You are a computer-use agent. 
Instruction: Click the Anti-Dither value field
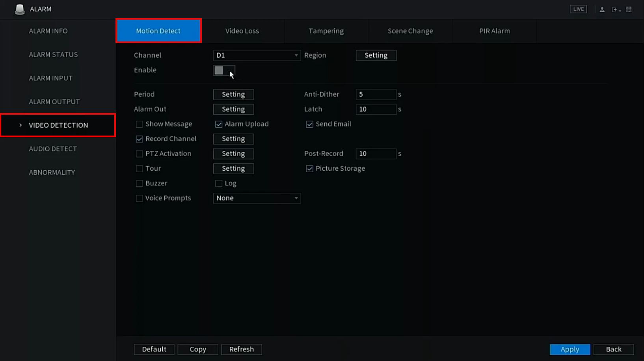coord(376,95)
